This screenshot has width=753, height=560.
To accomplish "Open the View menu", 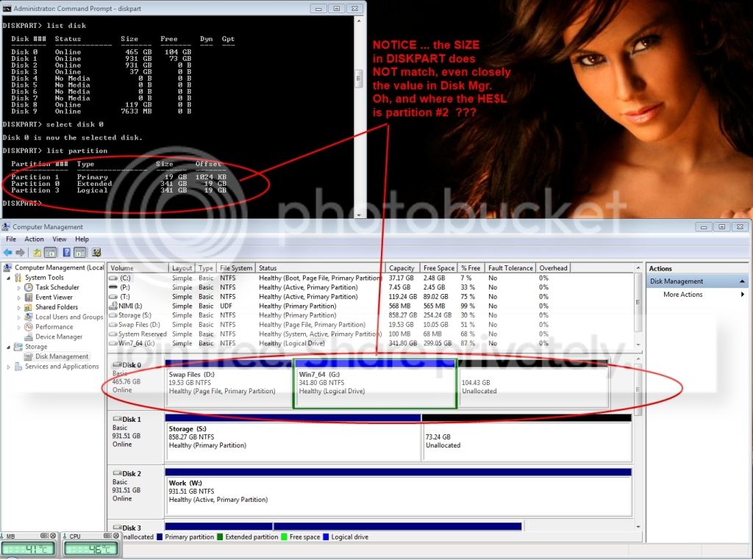I will [x=60, y=239].
